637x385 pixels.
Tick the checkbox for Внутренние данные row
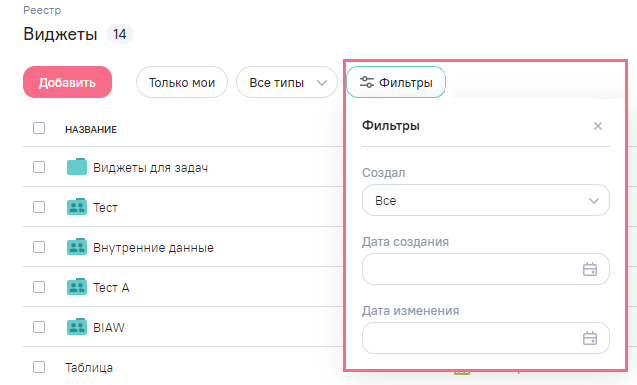(x=39, y=247)
